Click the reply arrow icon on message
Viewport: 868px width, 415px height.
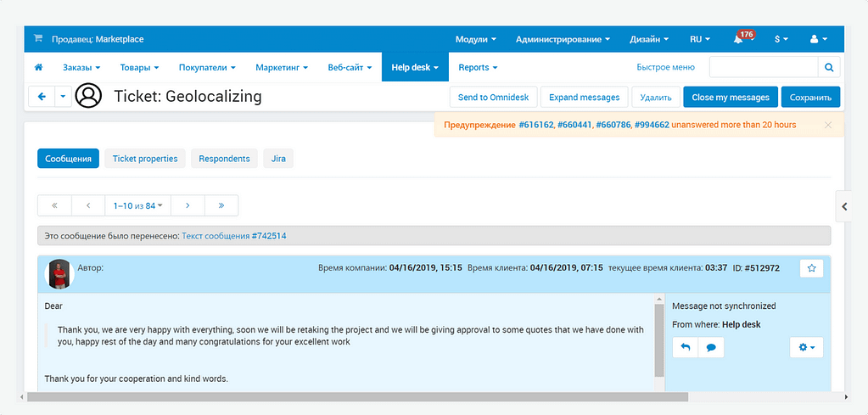pos(686,347)
